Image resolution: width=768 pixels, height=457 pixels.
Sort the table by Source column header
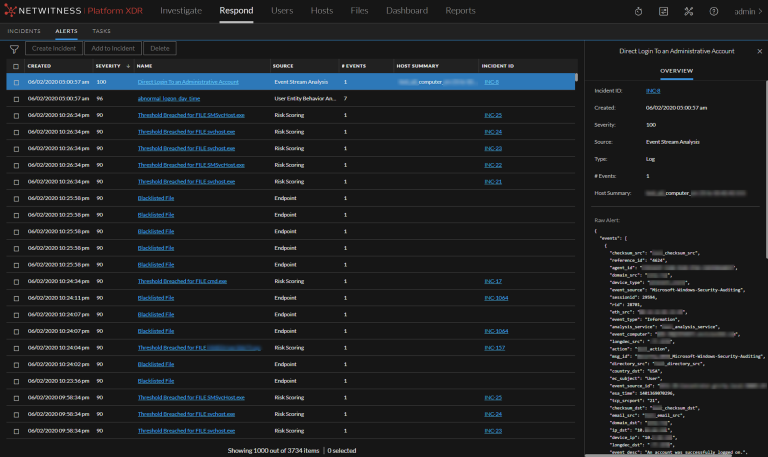(x=283, y=66)
